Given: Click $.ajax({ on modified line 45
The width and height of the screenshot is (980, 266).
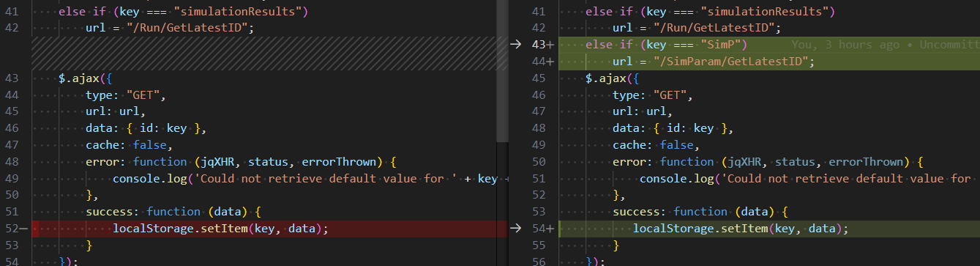Looking at the screenshot, I should pos(613,78).
